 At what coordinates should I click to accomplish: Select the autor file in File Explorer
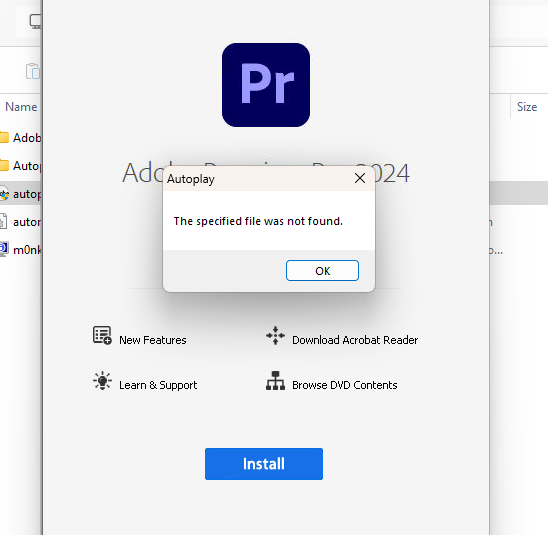[21, 222]
